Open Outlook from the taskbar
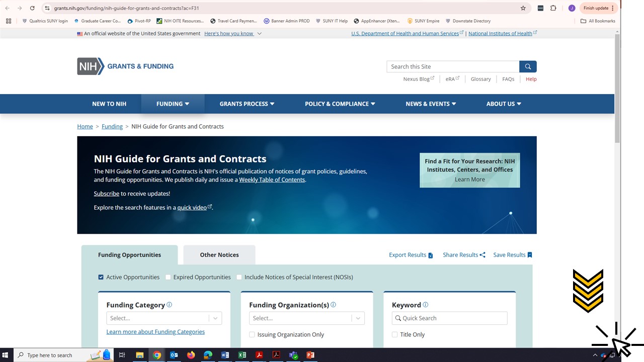Viewport: 644px width, 362px height. click(174, 355)
